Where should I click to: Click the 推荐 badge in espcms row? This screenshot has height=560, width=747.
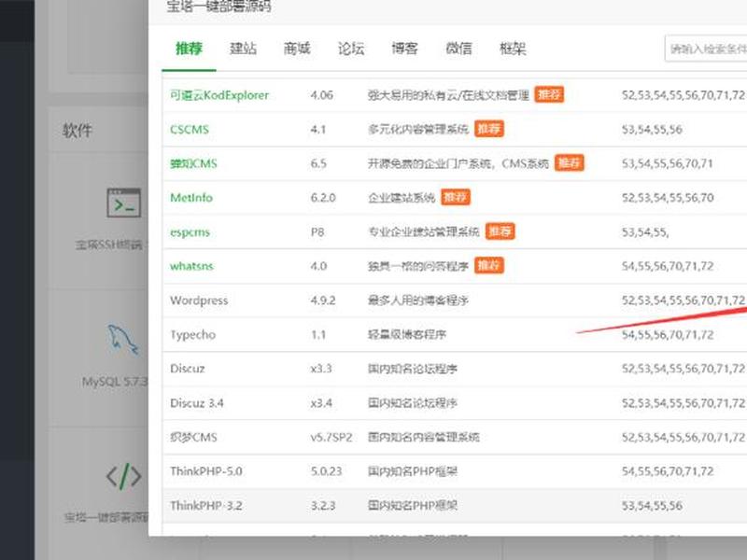[x=500, y=231]
